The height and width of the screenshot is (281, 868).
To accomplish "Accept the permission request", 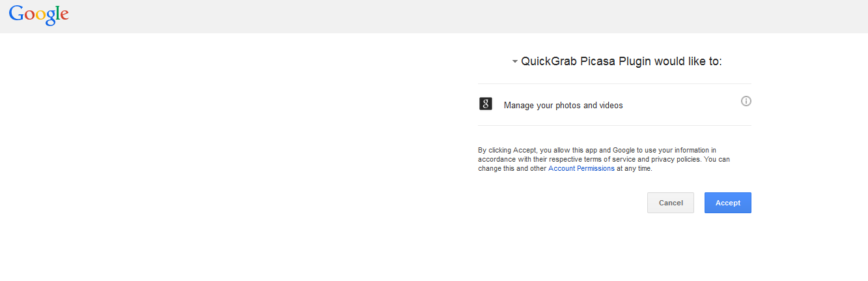I will click(x=727, y=203).
